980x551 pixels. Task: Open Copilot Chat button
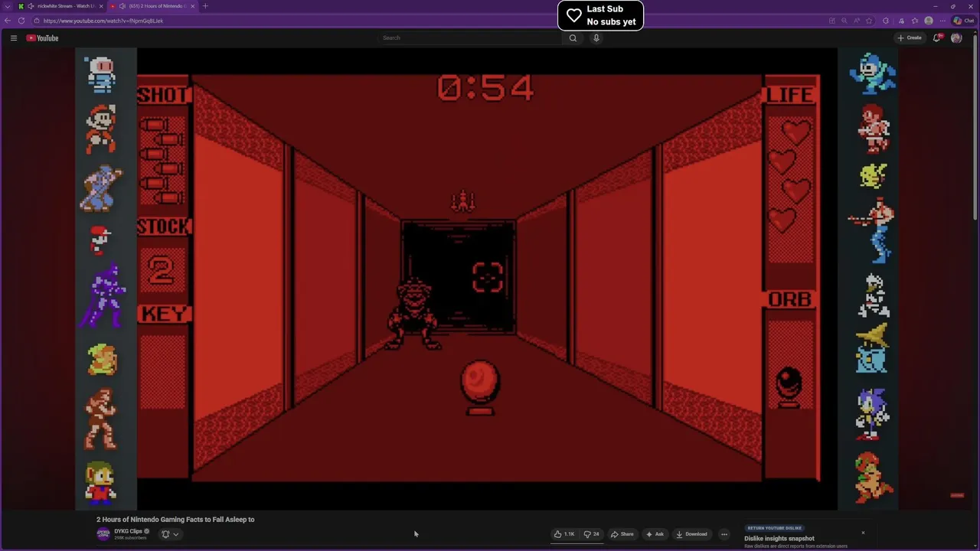tap(963, 21)
